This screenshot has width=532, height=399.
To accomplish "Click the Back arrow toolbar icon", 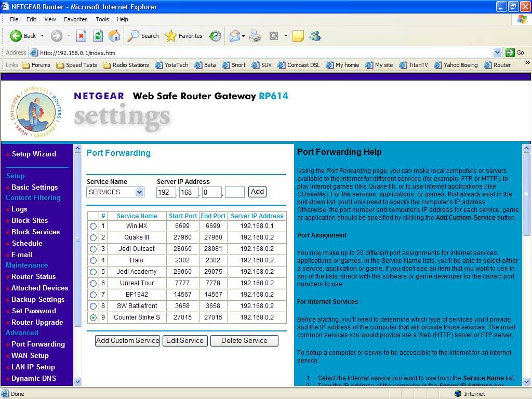I will click(x=16, y=36).
